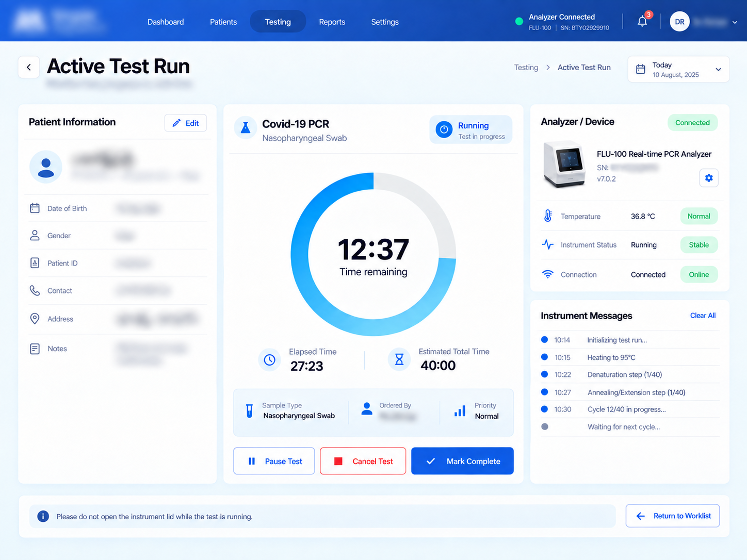
Task: Click the Covid-19 PCR flask icon
Action: tap(246, 127)
